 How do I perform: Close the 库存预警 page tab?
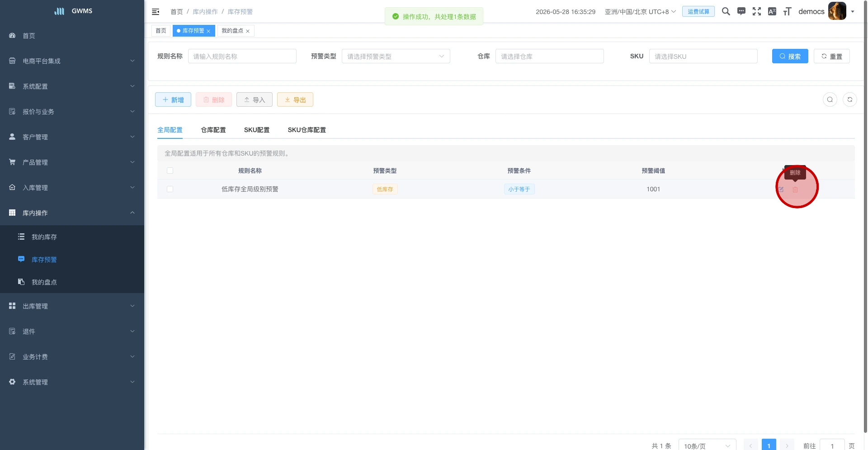[x=208, y=31]
